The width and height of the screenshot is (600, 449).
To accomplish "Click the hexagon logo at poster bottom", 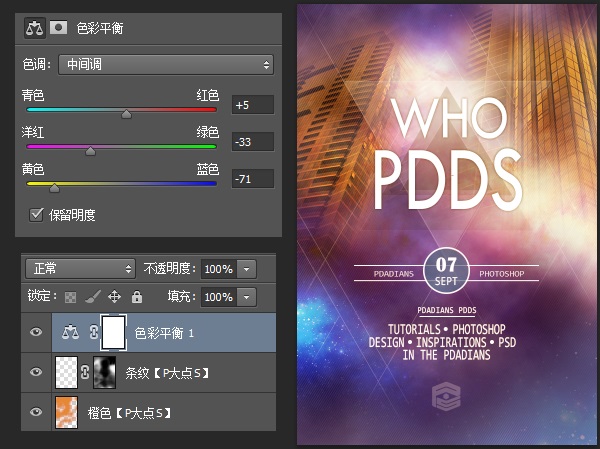I will 446,396.
